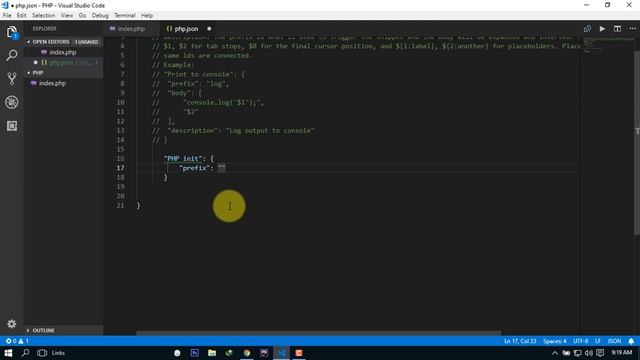The height and width of the screenshot is (360, 640).
Task: Click Ln 17, Col 23 in status bar
Action: [x=520, y=341]
